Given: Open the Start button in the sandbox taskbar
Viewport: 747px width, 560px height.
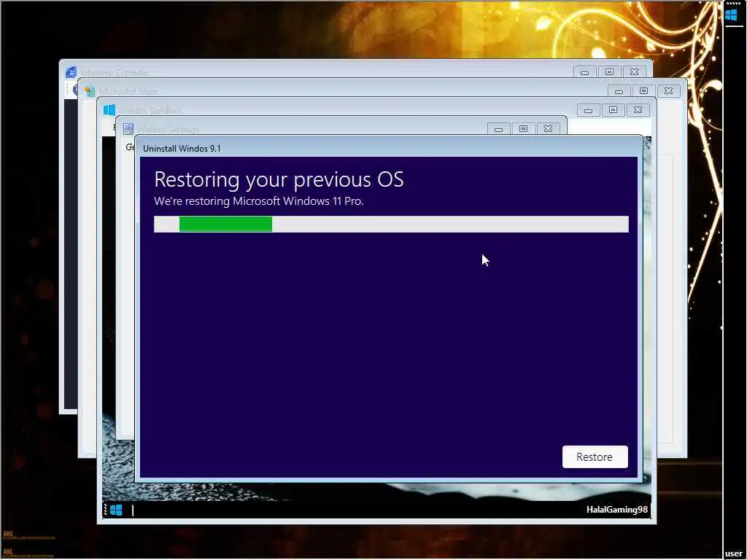Looking at the screenshot, I should point(116,510).
